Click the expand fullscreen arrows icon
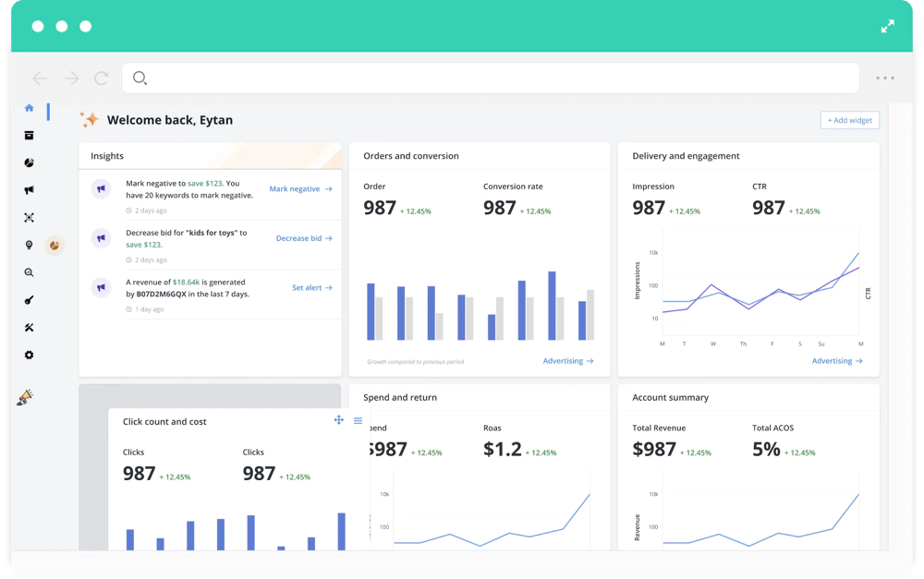Viewport: 924px width, 579px height. coord(887,27)
